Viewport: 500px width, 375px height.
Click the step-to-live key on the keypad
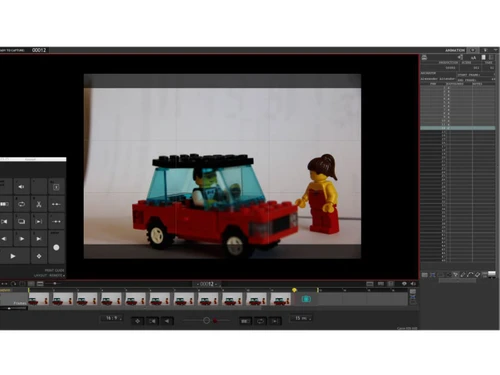pyautogui.click(x=39, y=221)
